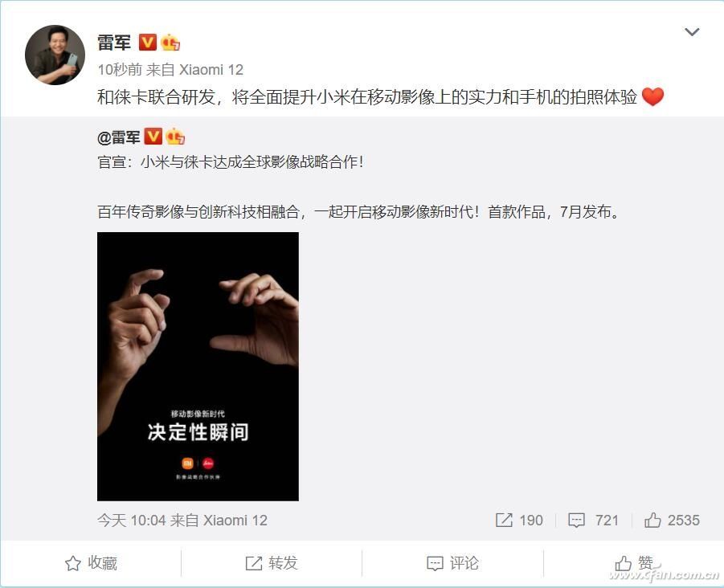Toggle the 赞 like button at bottom
Screen dimensions: 724x588
[633, 563]
